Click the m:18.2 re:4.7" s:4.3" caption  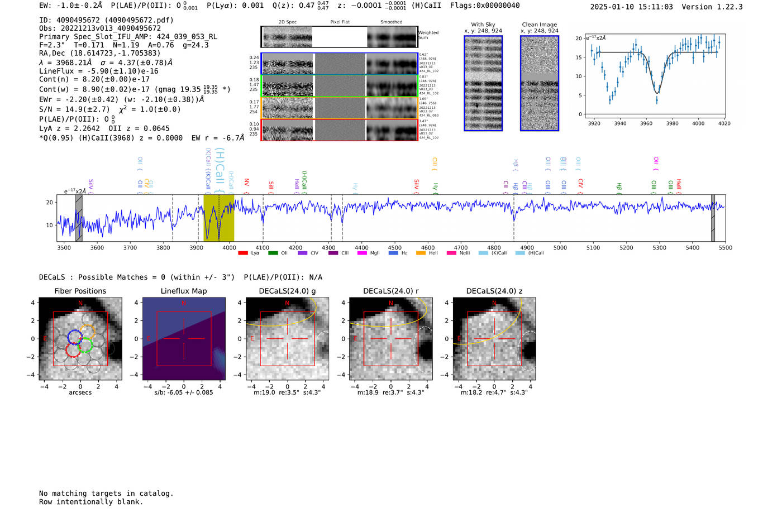(x=494, y=392)
